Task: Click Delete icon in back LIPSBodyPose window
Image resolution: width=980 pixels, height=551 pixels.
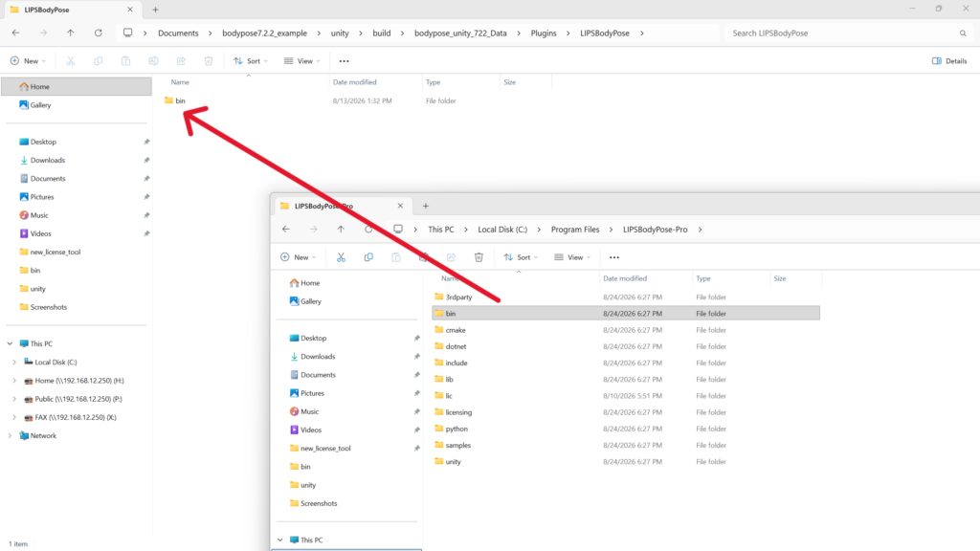Action: coord(209,61)
